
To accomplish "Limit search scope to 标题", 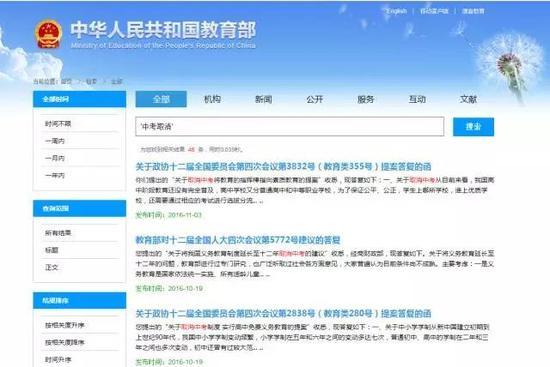I will click(52, 250).
